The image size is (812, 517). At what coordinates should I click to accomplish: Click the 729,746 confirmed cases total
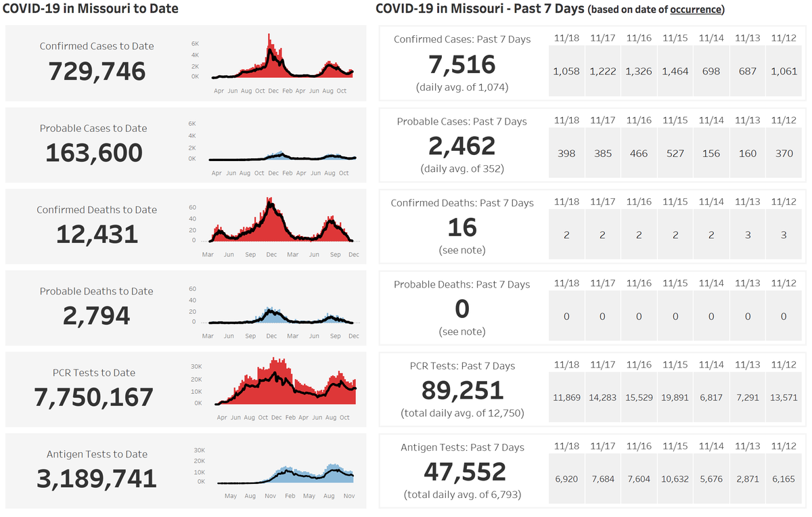(x=97, y=70)
